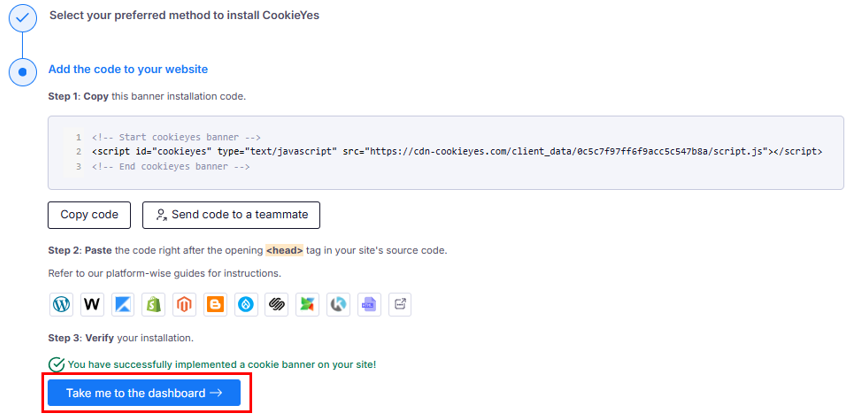Select the Joomla platform guide icon
The height and width of the screenshot is (416, 847).
(x=307, y=304)
